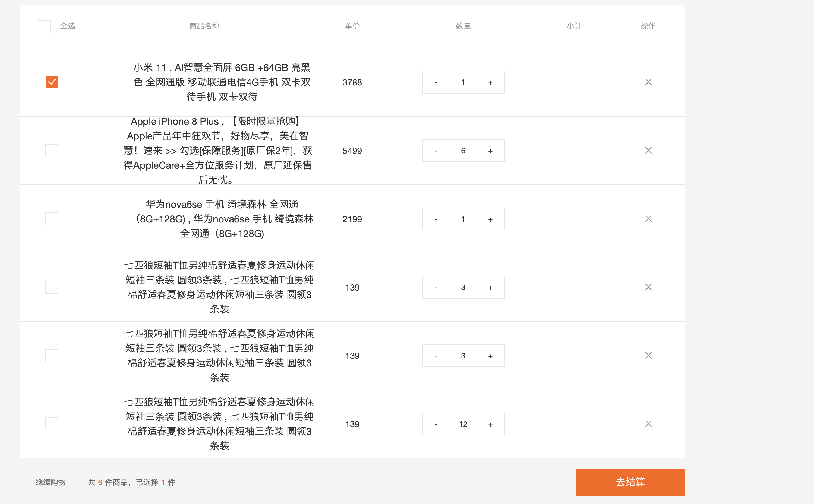Decrease quantity of Apple iPhone 8 Plus
The width and height of the screenshot is (814, 504).
[436, 151]
